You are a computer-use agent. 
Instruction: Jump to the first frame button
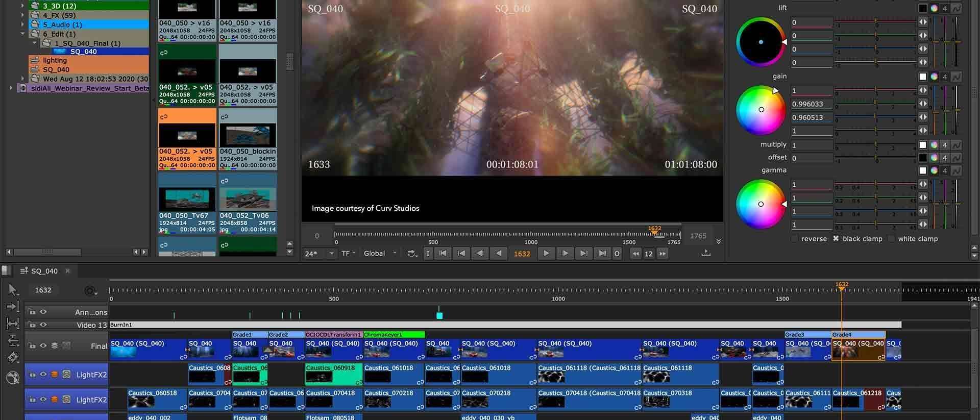pos(443,253)
